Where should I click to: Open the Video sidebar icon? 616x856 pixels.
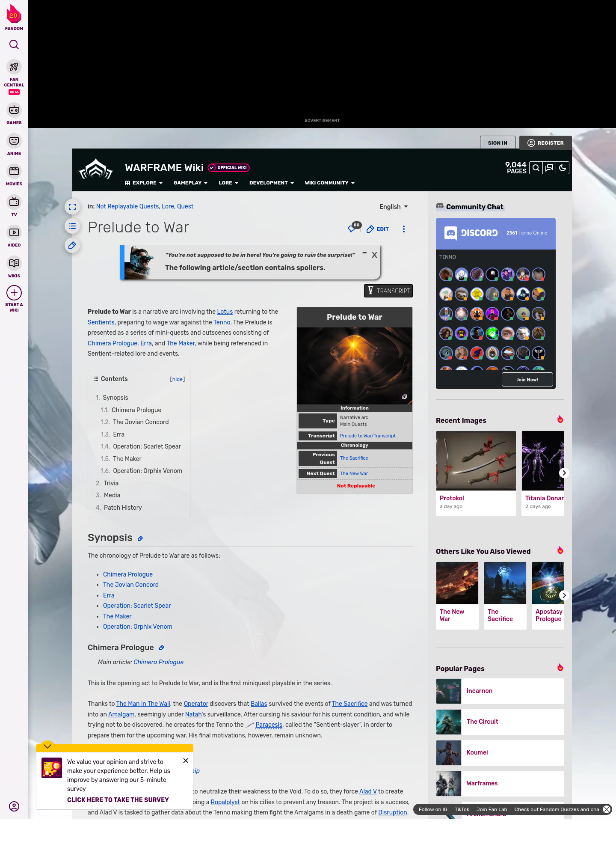pos(14,232)
